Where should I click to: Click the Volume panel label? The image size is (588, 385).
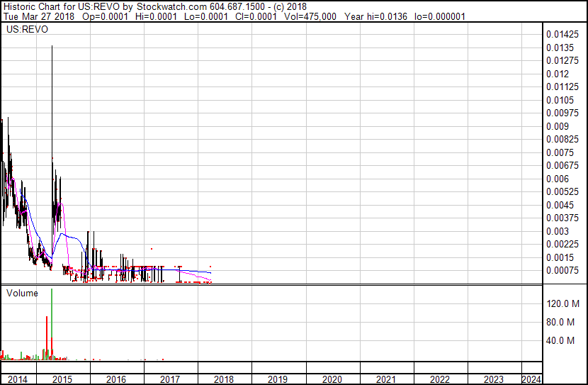pyautogui.click(x=22, y=293)
